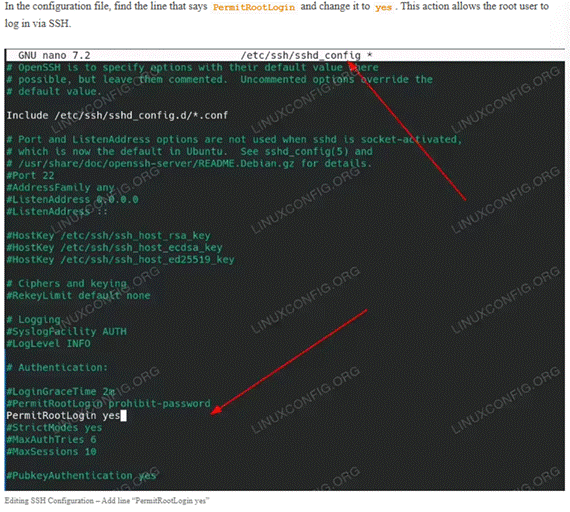Click the #LoginGraceTime 2m line

[60, 392]
